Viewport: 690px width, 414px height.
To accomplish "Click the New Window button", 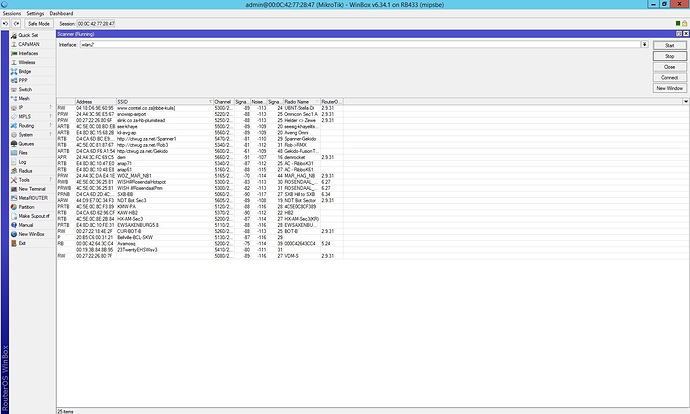I will tap(669, 88).
